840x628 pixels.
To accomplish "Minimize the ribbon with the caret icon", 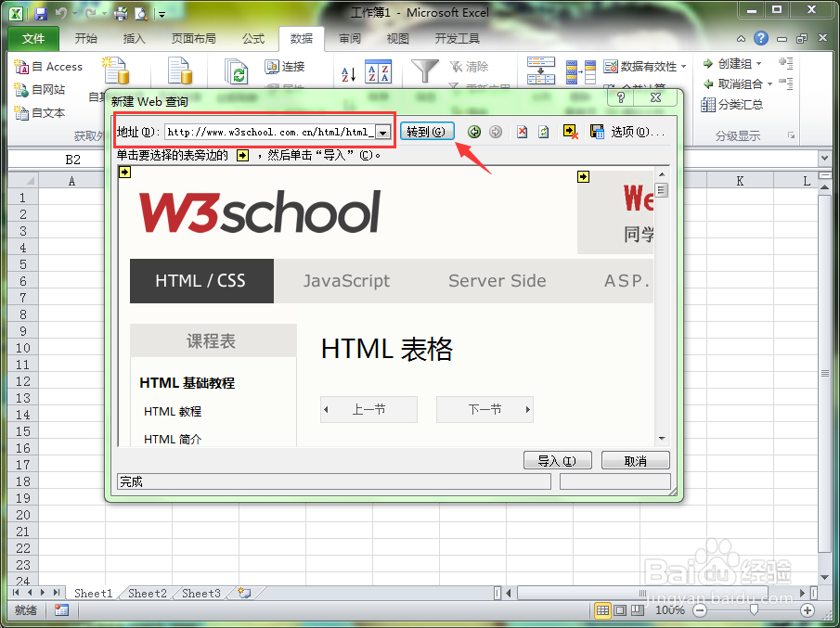I will click(x=741, y=39).
